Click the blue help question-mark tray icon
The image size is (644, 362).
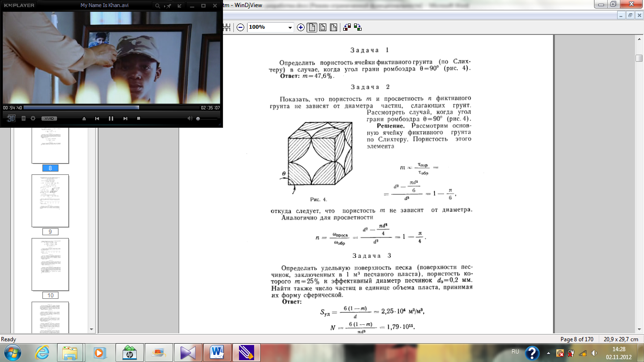532,353
